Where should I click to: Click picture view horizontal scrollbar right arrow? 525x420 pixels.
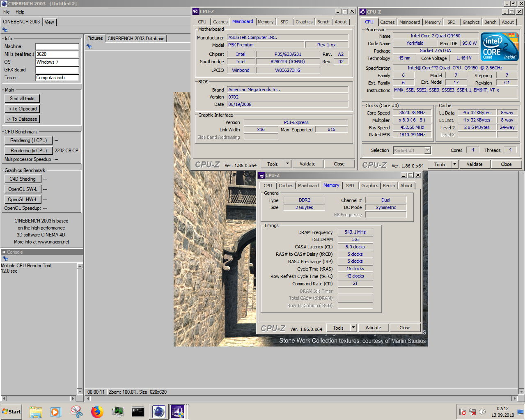(515, 398)
